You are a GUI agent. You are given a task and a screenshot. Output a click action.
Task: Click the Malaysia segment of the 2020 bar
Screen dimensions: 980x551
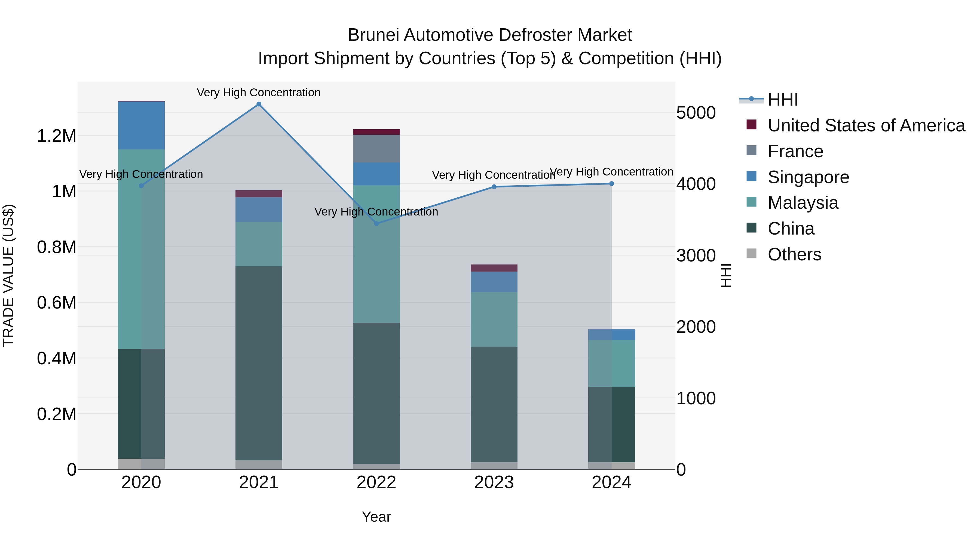(141, 249)
